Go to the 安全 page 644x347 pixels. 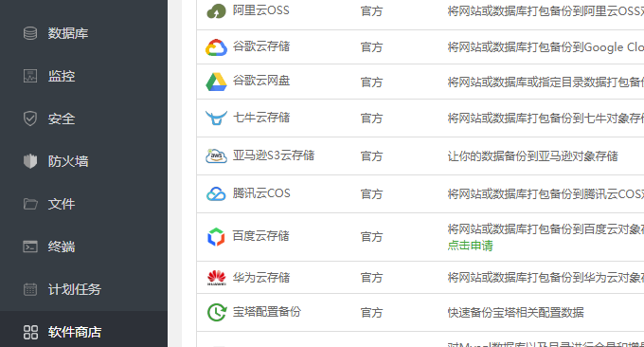[62, 119]
